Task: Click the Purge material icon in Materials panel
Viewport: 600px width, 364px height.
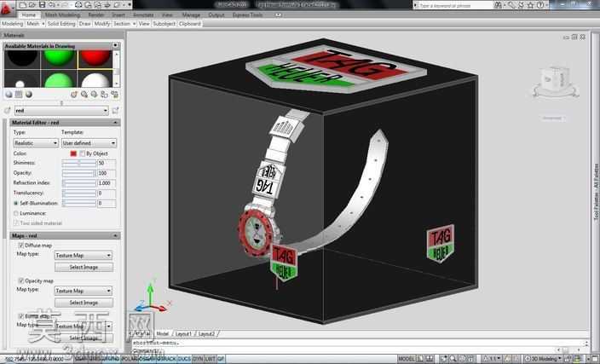Action: click(x=84, y=94)
